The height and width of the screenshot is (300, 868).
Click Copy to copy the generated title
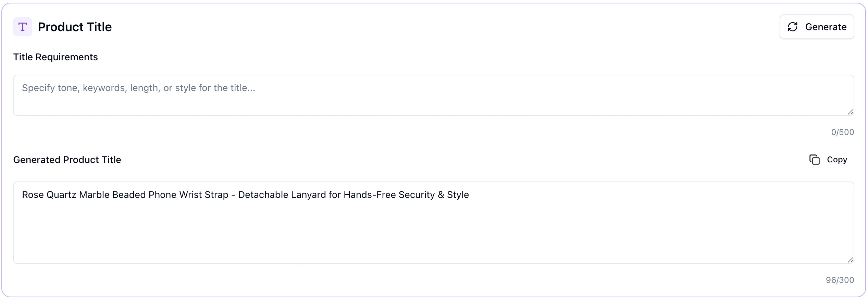(836, 159)
